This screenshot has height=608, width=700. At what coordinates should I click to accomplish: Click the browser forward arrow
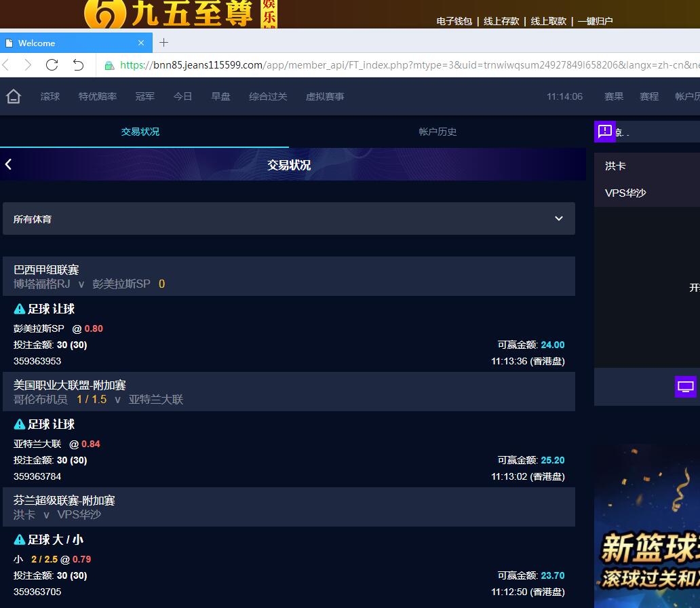pyautogui.click(x=28, y=64)
